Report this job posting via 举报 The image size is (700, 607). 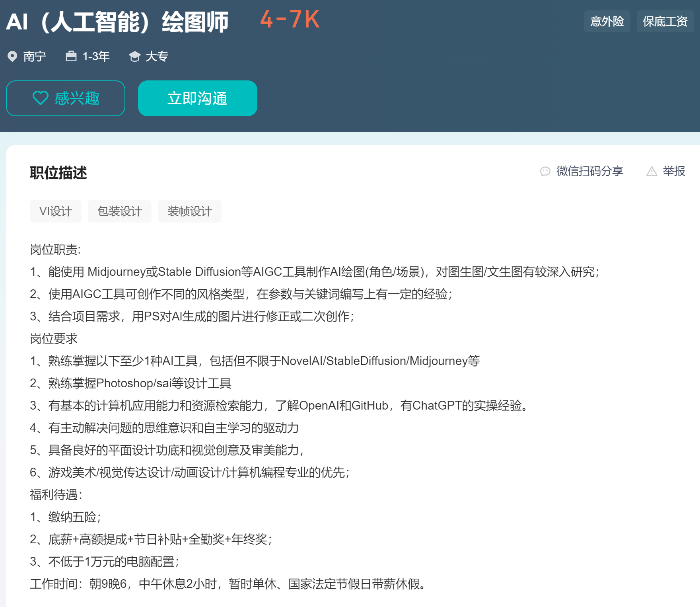(x=674, y=172)
